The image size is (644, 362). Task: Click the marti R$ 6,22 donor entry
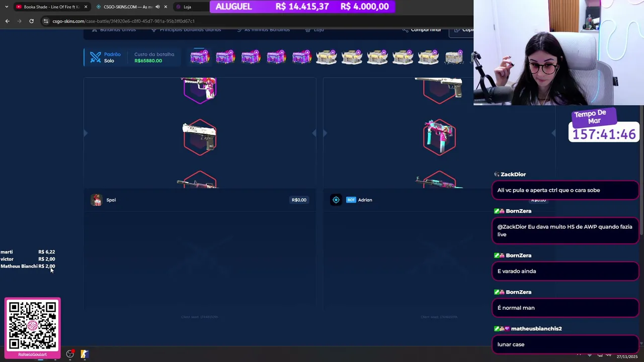[x=28, y=252]
